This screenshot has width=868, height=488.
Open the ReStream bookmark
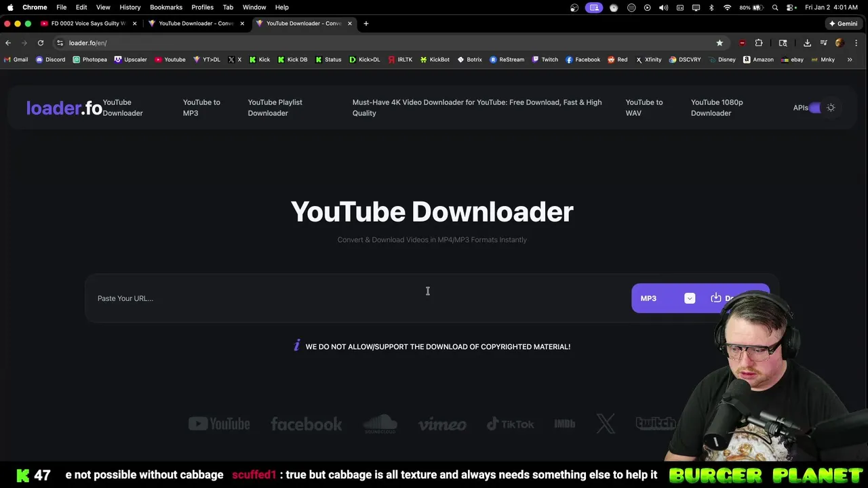tap(507, 60)
